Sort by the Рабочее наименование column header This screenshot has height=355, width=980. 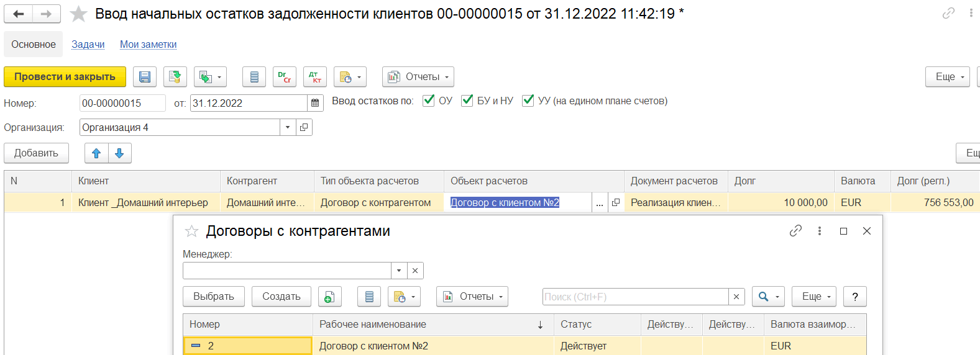click(433, 325)
